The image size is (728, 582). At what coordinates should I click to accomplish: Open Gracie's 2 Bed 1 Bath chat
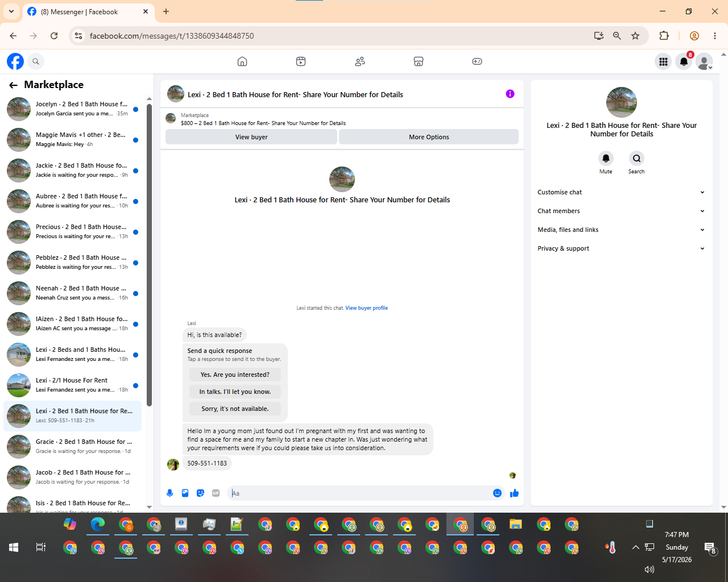point(72,447)
